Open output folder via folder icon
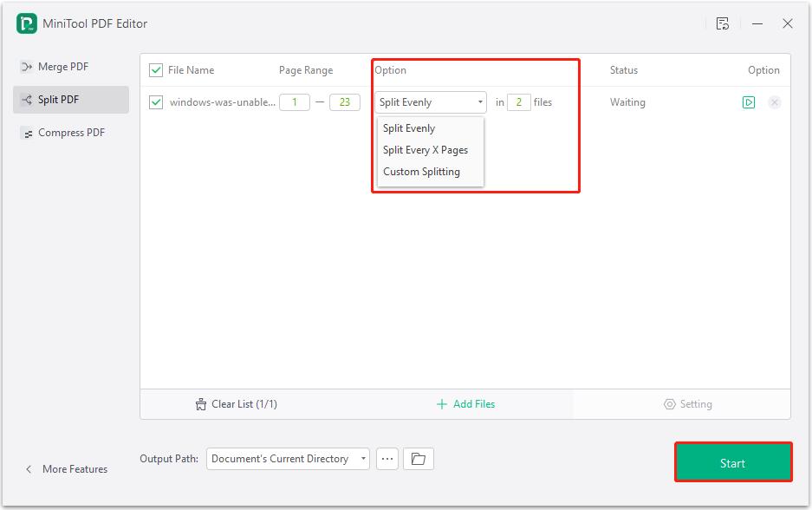 coord(418,458)
